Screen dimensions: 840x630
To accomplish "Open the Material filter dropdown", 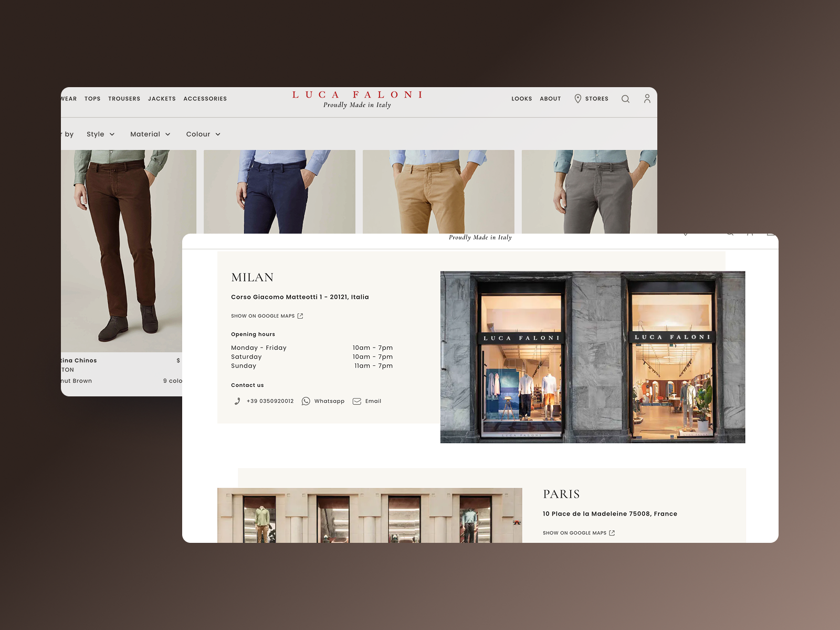I will [x=150, y=134].
